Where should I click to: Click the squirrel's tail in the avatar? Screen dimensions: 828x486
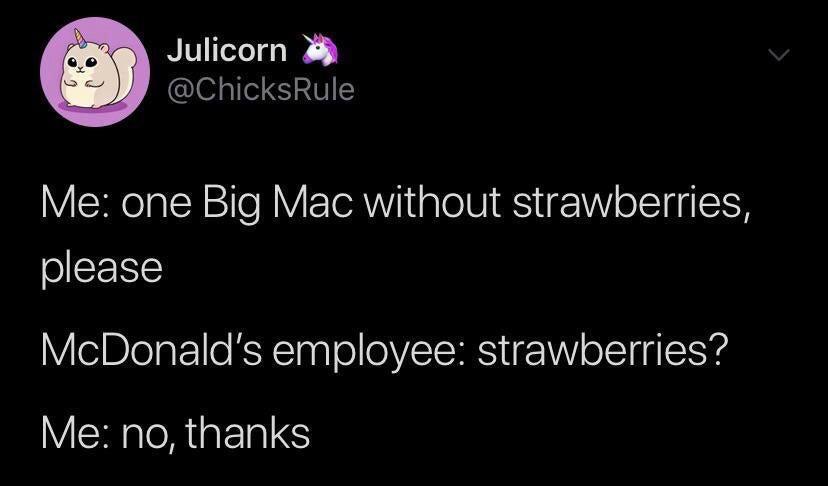click(124, 70)
